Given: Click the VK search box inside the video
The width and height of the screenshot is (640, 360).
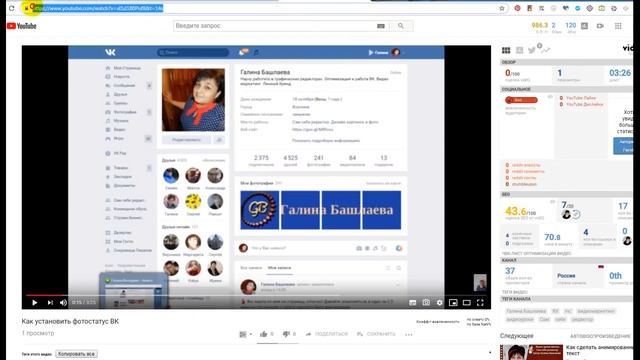Looking at the screenshot, I should 193,52.
